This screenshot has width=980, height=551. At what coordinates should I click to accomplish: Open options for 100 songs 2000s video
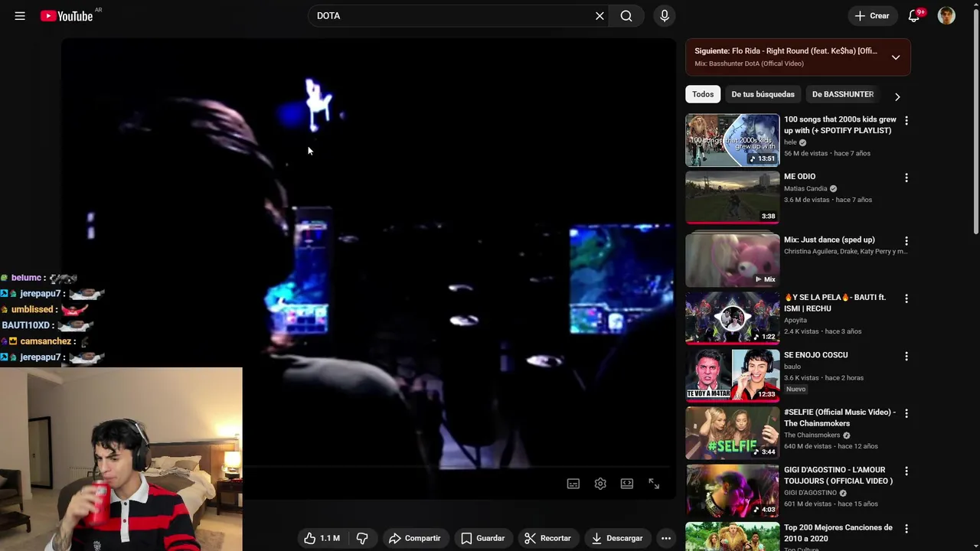[906, 120]
